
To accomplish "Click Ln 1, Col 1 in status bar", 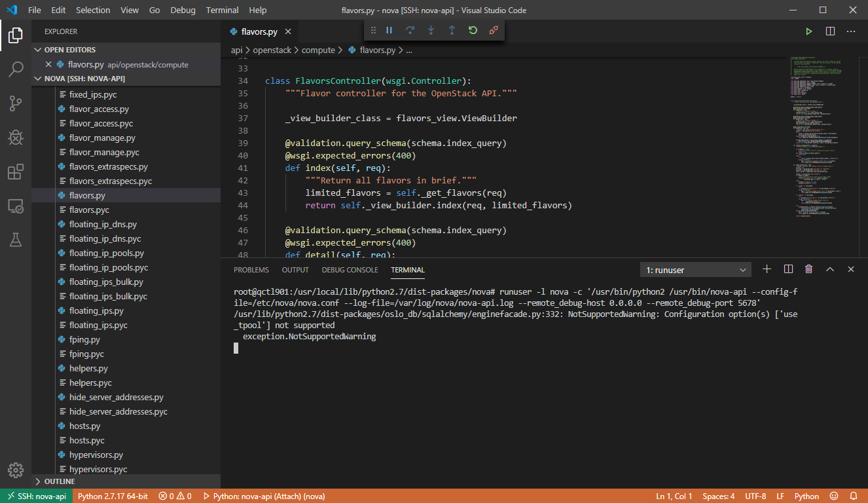I will pyautogui.click(x=674, y=496).
